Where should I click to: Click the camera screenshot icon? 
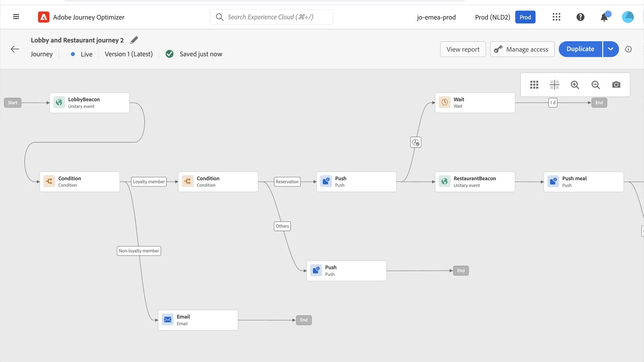click(x=616, y=85)
